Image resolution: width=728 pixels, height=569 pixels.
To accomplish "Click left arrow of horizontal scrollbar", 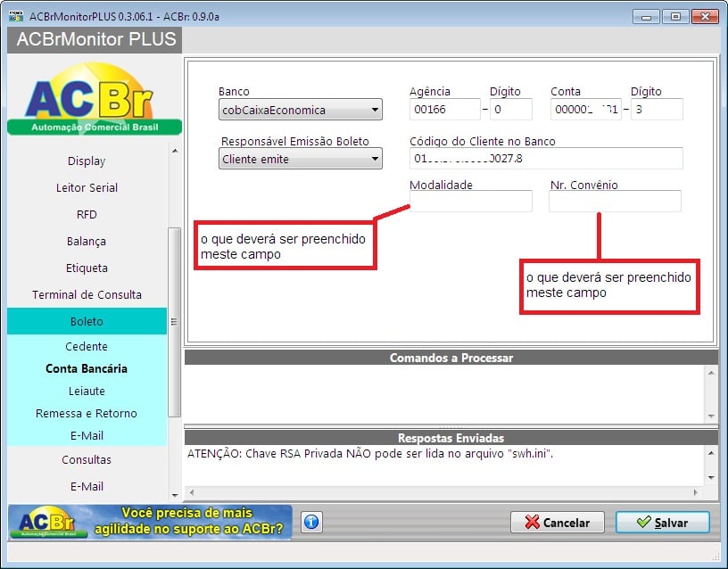I will point(191,492).
